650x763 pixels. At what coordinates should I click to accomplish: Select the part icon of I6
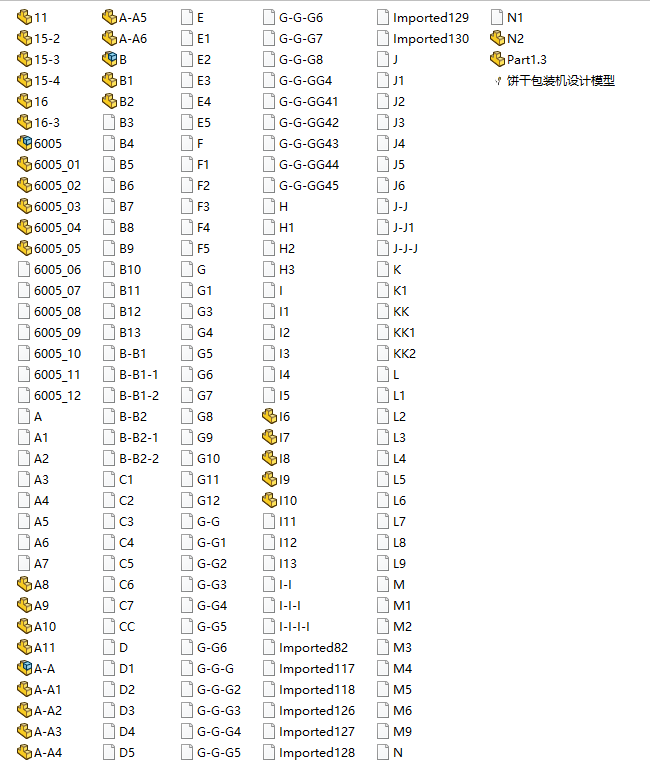269,417
